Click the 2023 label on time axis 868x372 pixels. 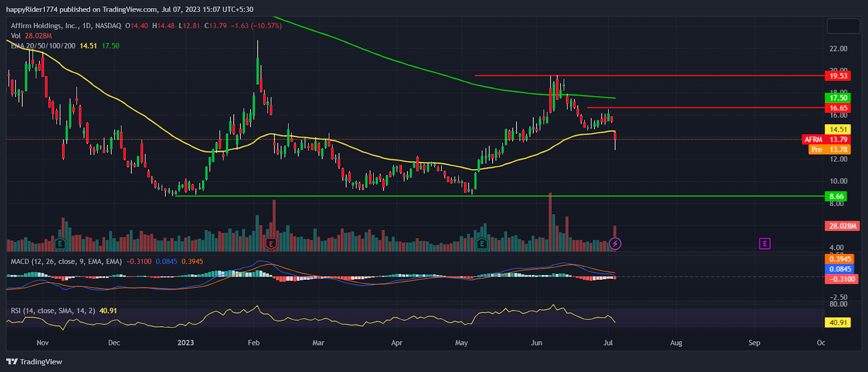click(186, 343)
